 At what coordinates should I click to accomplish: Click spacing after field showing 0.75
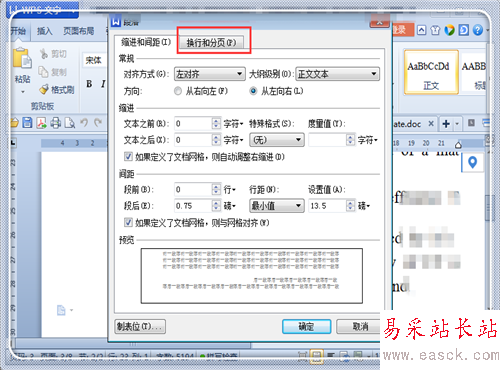click(193, 206)
